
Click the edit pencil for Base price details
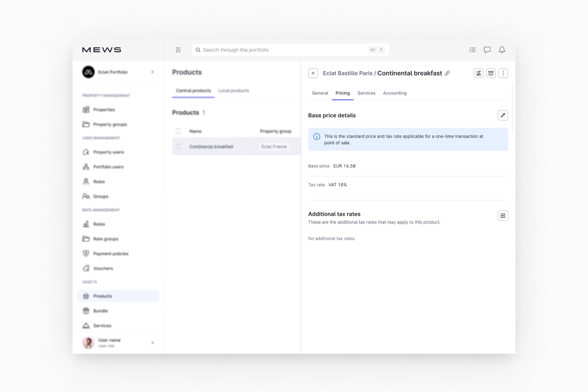click(x=502, y=115)
